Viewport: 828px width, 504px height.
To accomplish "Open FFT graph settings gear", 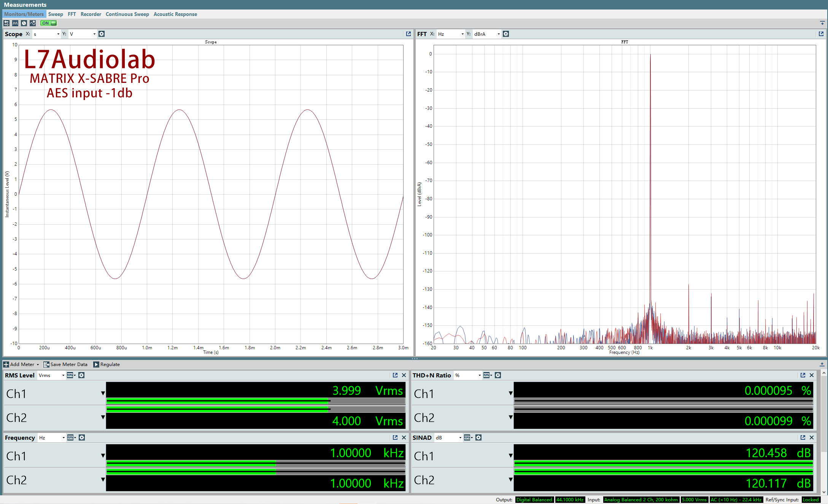I will coord(506,34).
